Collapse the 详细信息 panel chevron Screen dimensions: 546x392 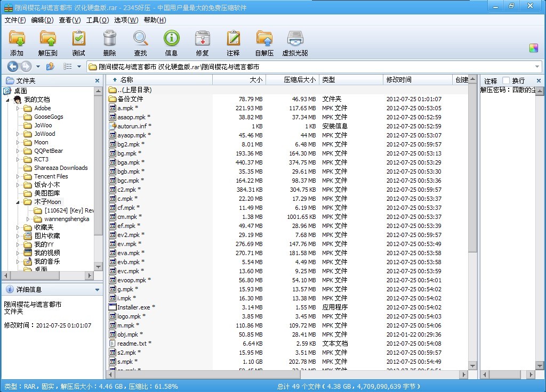(x=97, y=290)
